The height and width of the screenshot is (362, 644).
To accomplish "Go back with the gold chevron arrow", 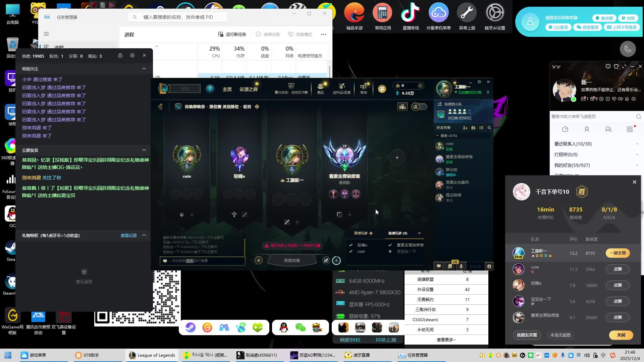I will 160,107.
